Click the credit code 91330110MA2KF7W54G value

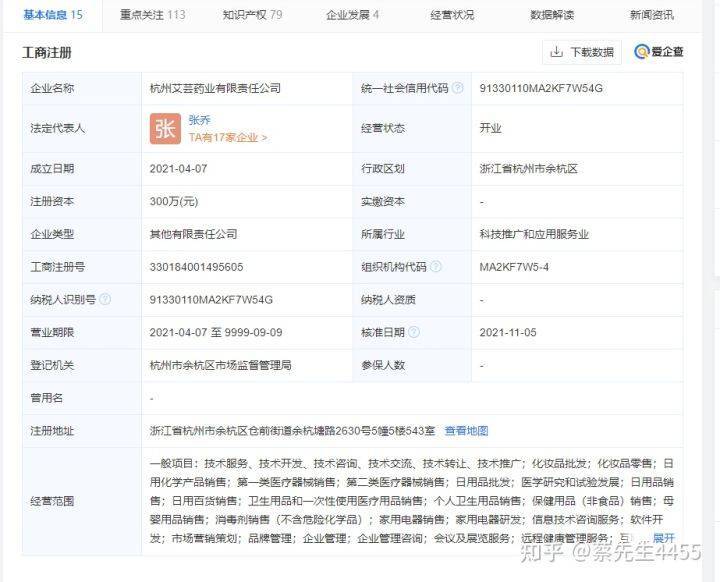541,88
